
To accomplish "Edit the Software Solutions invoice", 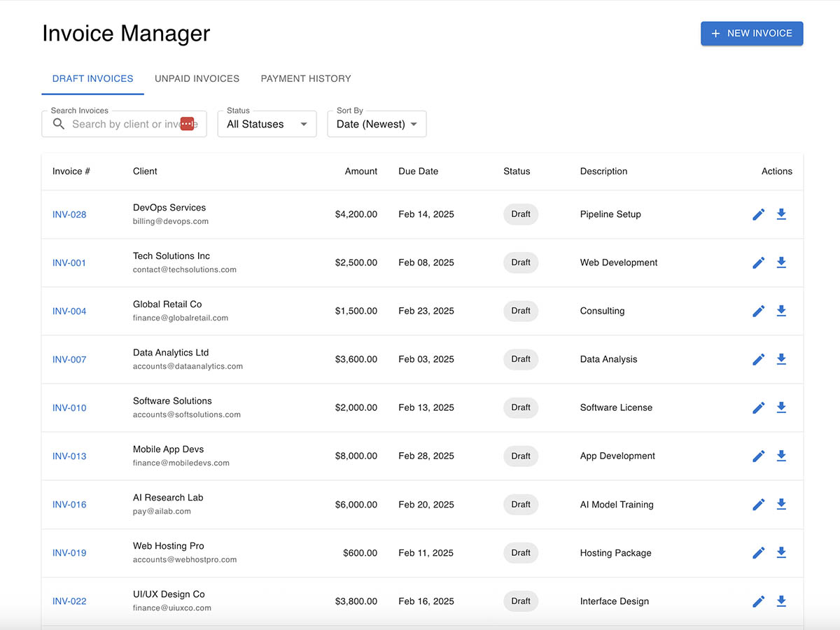I will click(x=758, y=407).
